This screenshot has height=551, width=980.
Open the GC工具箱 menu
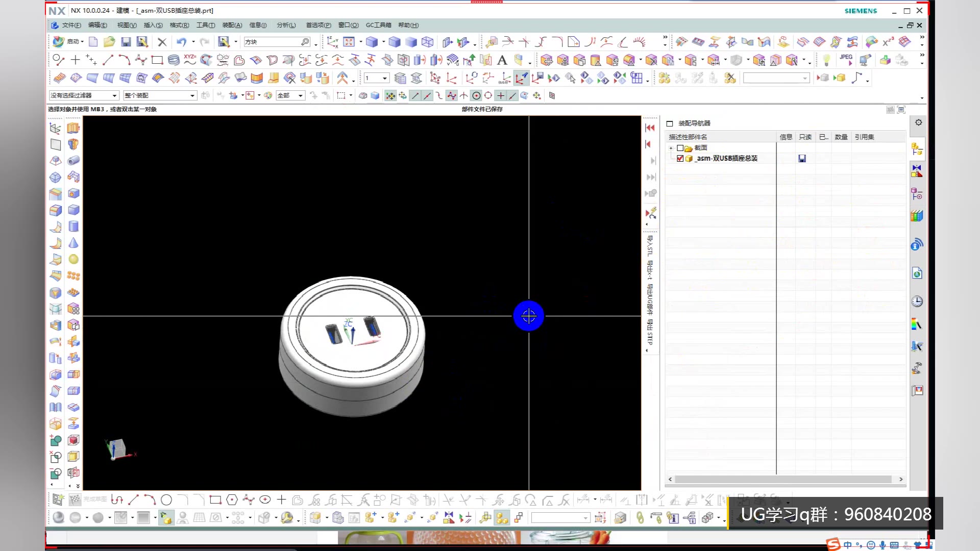(x=378, y=25)
